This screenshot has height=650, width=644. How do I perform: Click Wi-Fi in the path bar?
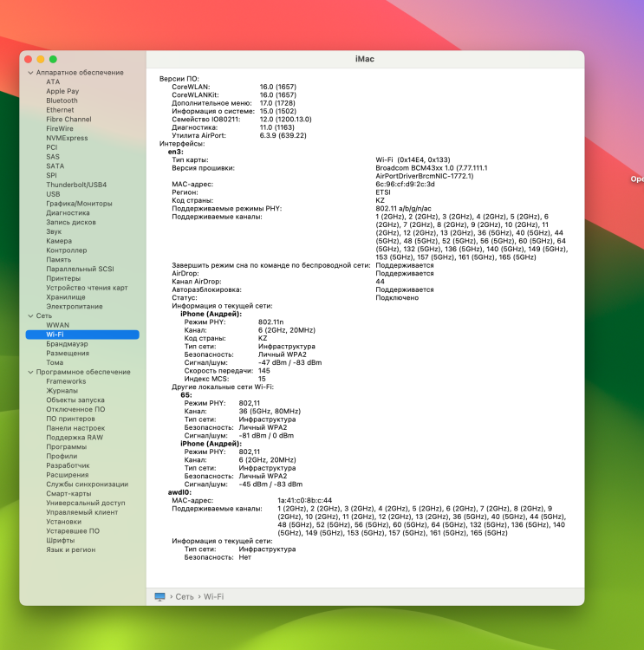[213, 596]
